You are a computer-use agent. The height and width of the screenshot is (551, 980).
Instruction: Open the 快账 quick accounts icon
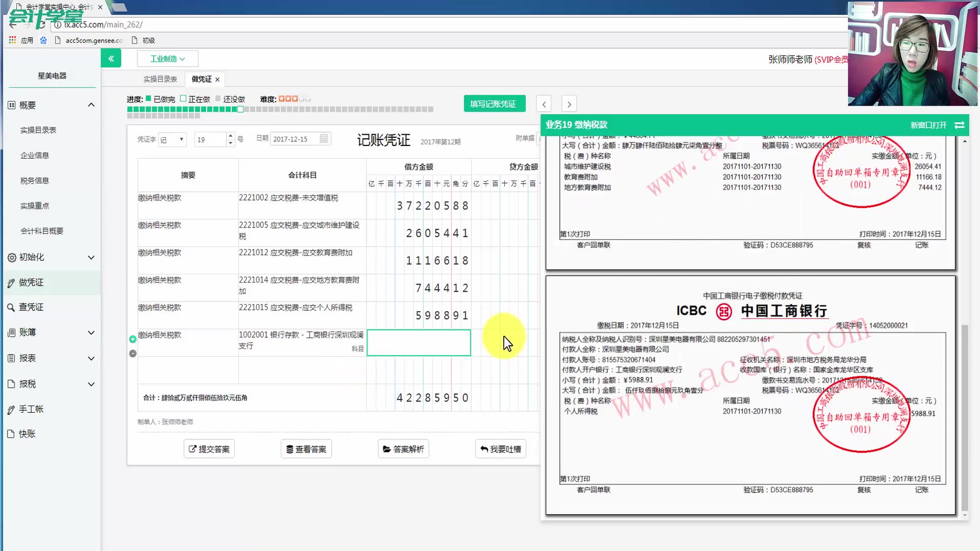[11, 434]
